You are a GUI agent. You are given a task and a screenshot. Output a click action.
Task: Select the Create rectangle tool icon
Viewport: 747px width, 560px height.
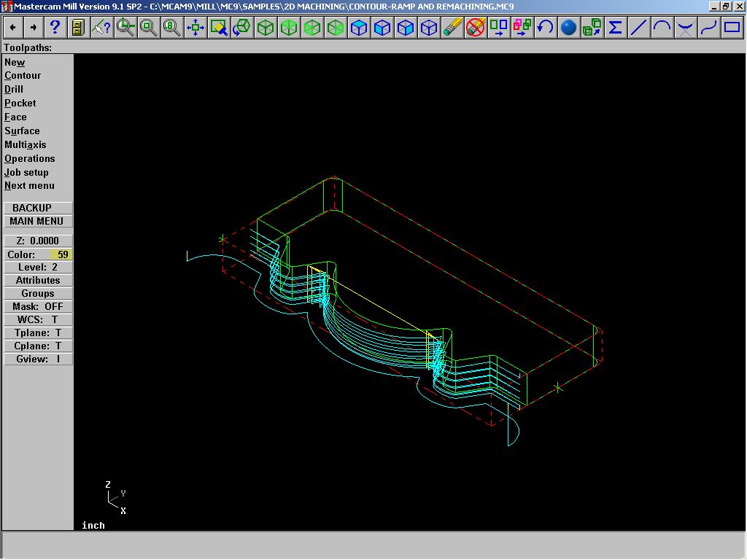732,28
